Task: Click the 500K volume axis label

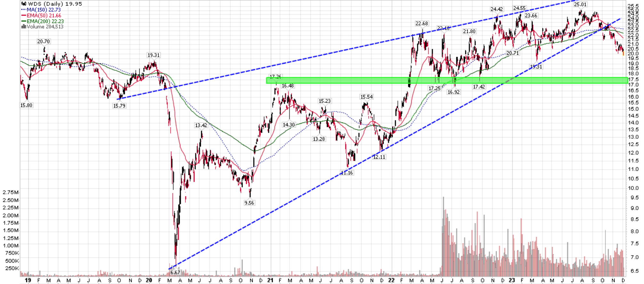Action: click(12, 261)
